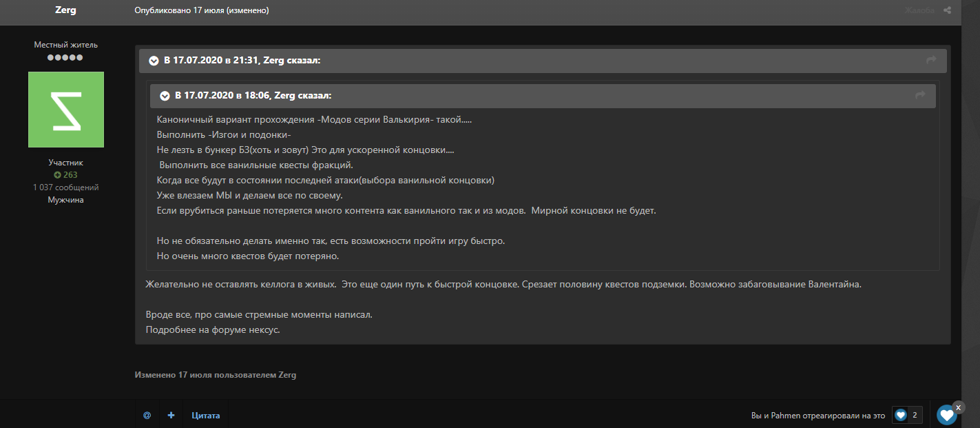
Task: Collapse the inner 18:06 quote block
Action: point(165,95)
